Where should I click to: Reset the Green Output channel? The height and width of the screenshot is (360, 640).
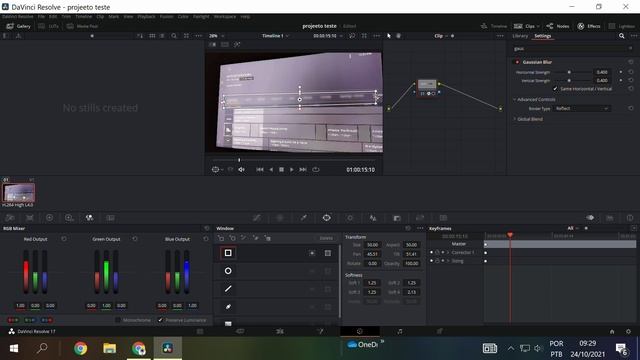[x=135, y=239]
